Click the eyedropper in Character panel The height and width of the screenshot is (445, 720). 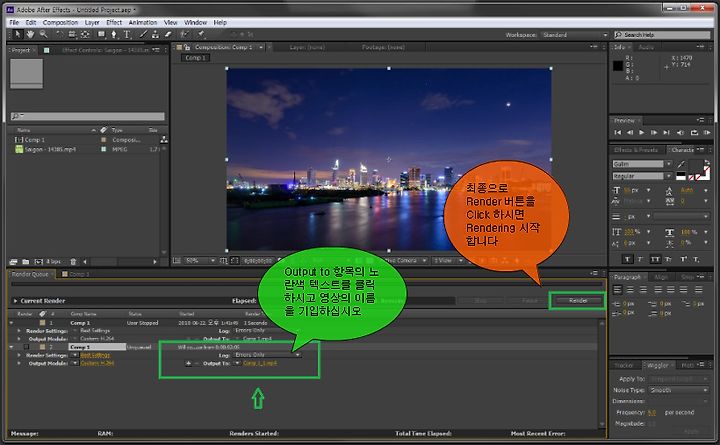[681, 164]
